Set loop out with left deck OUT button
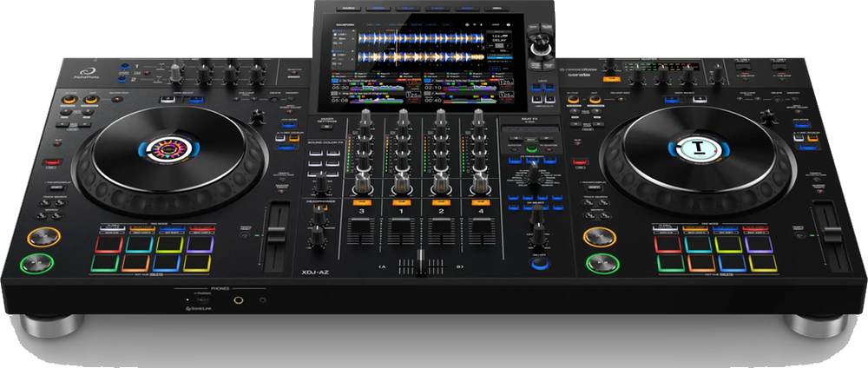Image resolution: width=868 pixels, height=368 pixels. [91, 100]
